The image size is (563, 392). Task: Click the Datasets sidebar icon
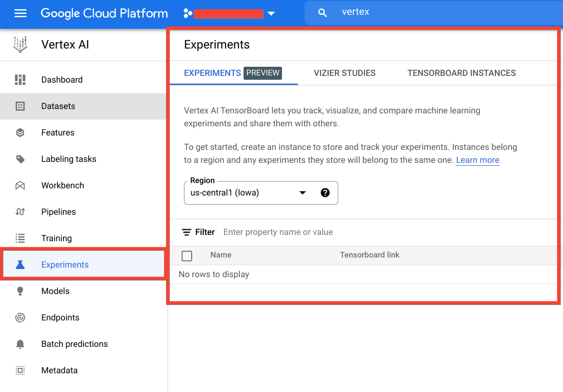coord(20,106)
